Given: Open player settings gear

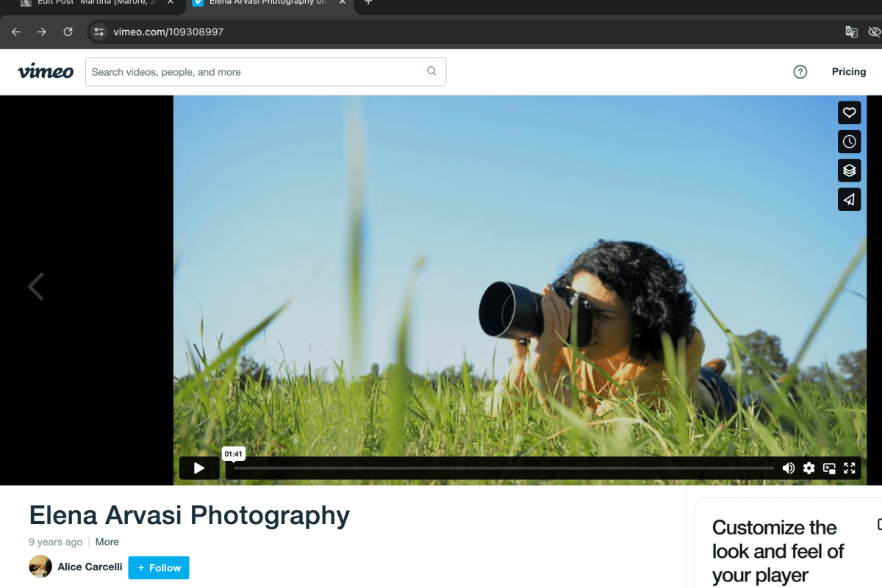Looking at the screenshot, I should 808,468.
